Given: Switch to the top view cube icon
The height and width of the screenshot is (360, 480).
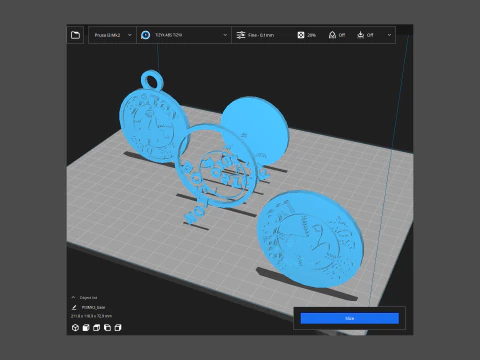Looking at the screenshot, I should [x=97, y=328].
